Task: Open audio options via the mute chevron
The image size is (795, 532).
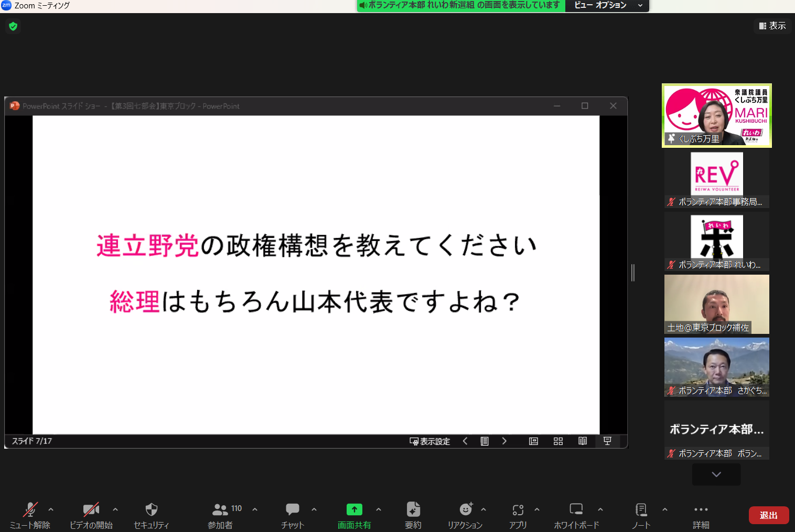Action: 50,509
